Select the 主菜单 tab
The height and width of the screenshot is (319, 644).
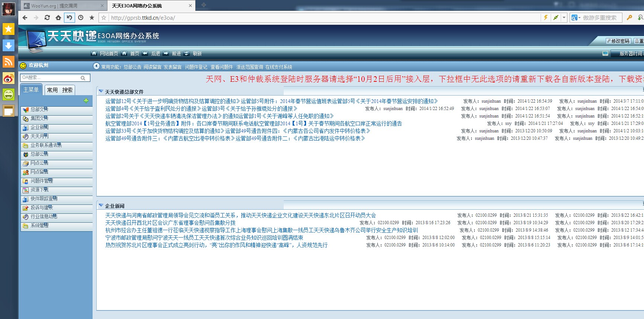point(31,90)
